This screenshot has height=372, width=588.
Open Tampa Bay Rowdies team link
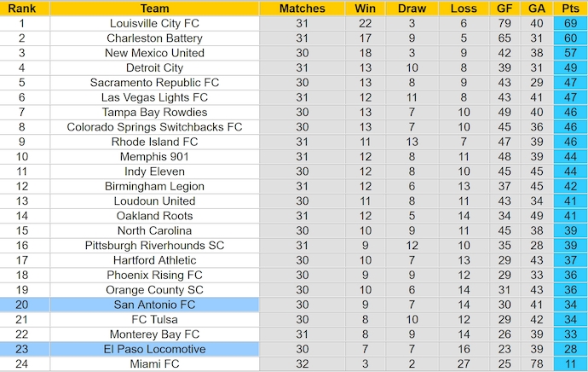154,113
